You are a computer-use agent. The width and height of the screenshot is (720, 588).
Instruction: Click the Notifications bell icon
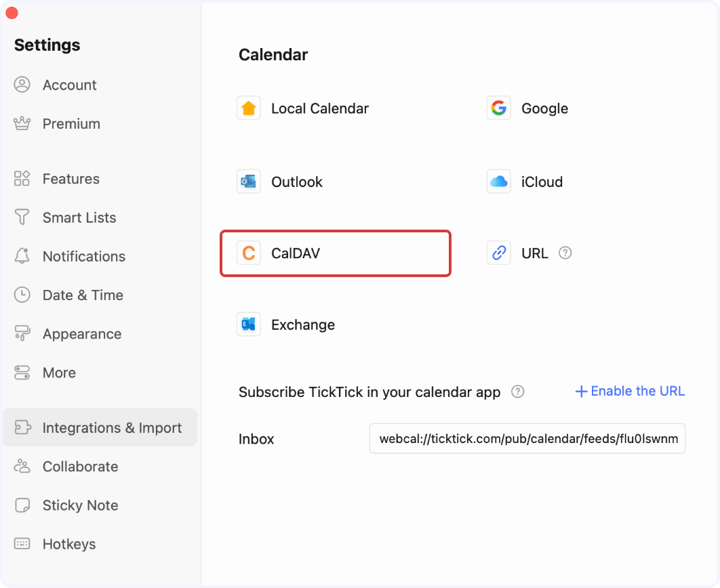[x=22, y=256]
